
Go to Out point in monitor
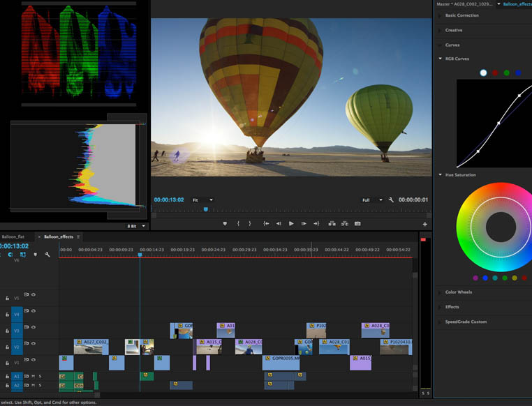[316, 224]
